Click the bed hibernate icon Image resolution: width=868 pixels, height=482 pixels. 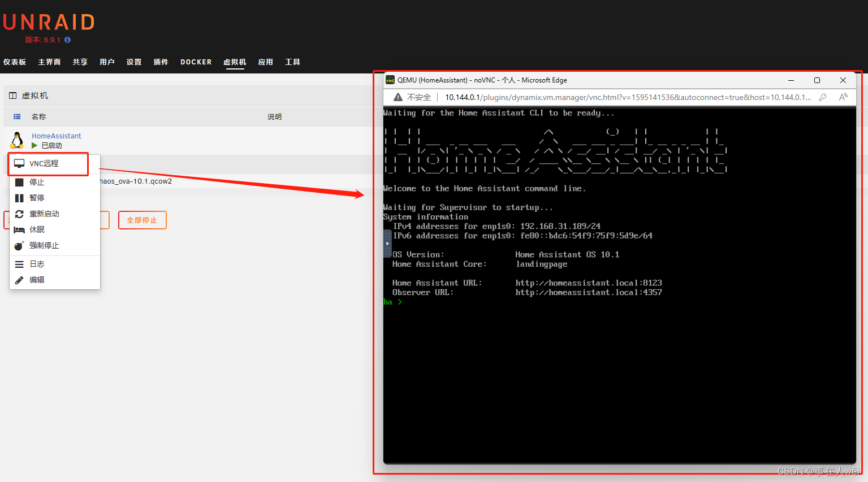(x=19, y=229)
